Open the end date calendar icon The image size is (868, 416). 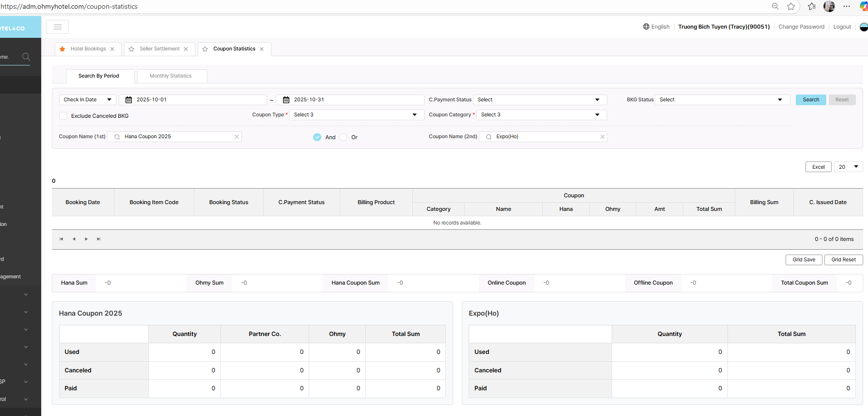[286, 100]
